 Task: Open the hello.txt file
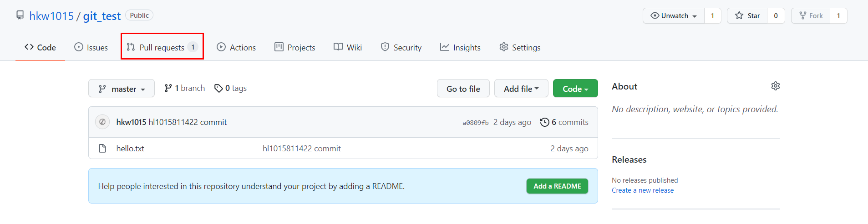point(130,149)
